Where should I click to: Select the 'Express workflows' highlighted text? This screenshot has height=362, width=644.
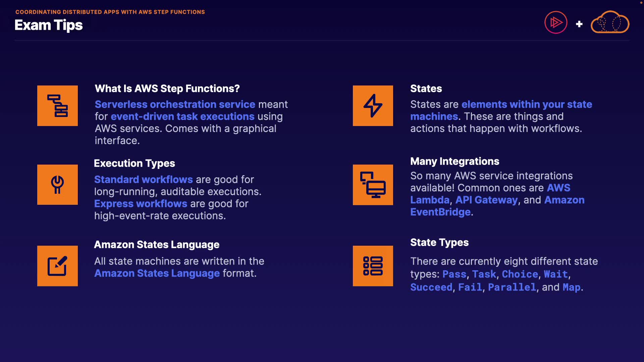pyautogui.click(x=141, y=203)
